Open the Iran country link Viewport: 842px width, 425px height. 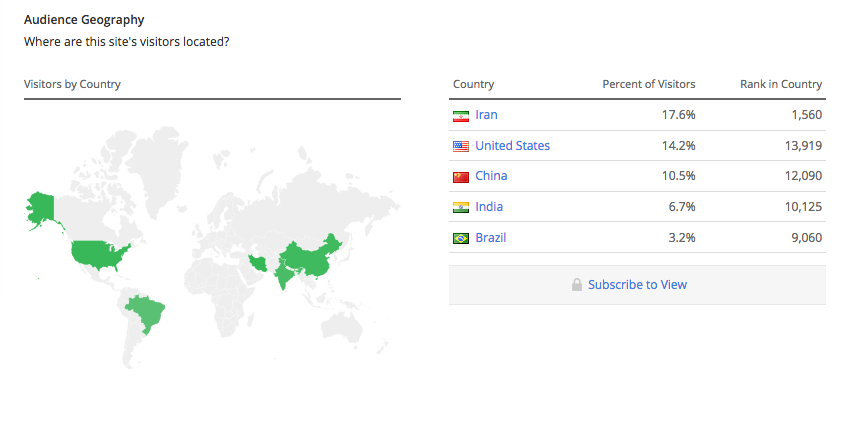[x=486, y=115]
